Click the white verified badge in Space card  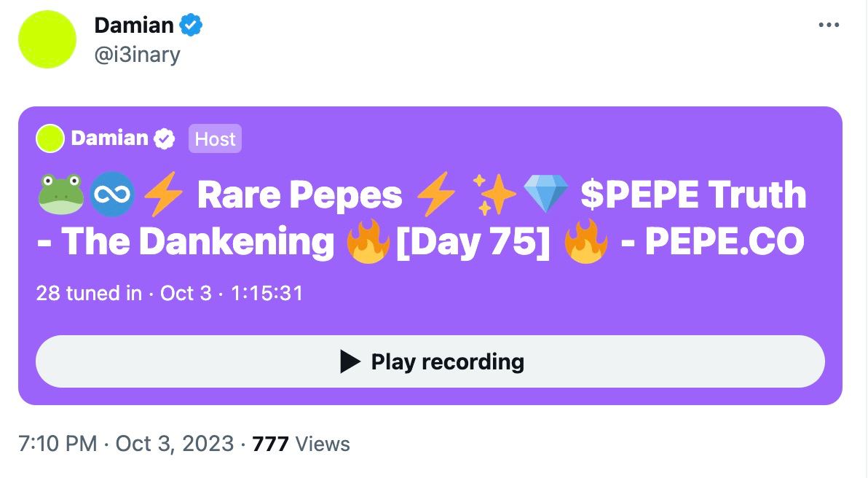pyautogui.click(x=165, y=138)
